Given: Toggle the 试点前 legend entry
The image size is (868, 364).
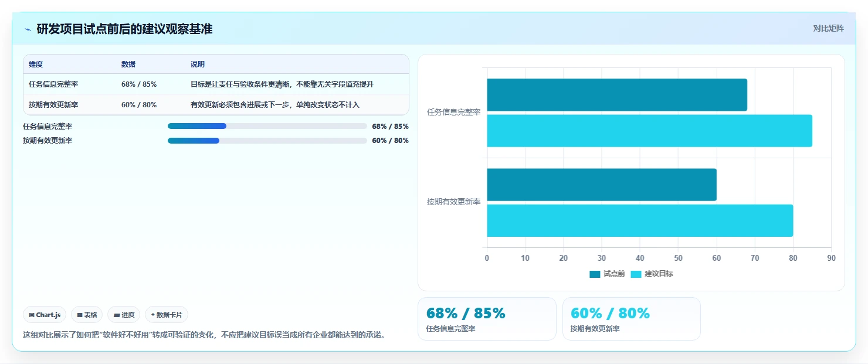Looking at the screenshot, I should (x=607, y=274).
